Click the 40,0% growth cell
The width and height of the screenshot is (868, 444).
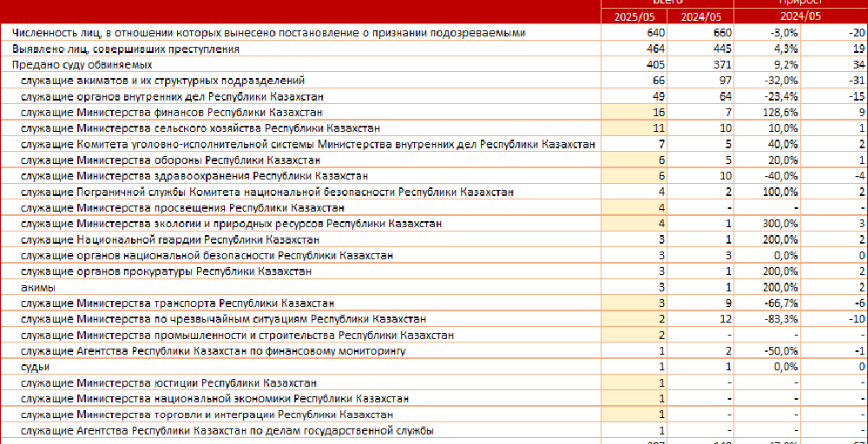click(785, 144)
